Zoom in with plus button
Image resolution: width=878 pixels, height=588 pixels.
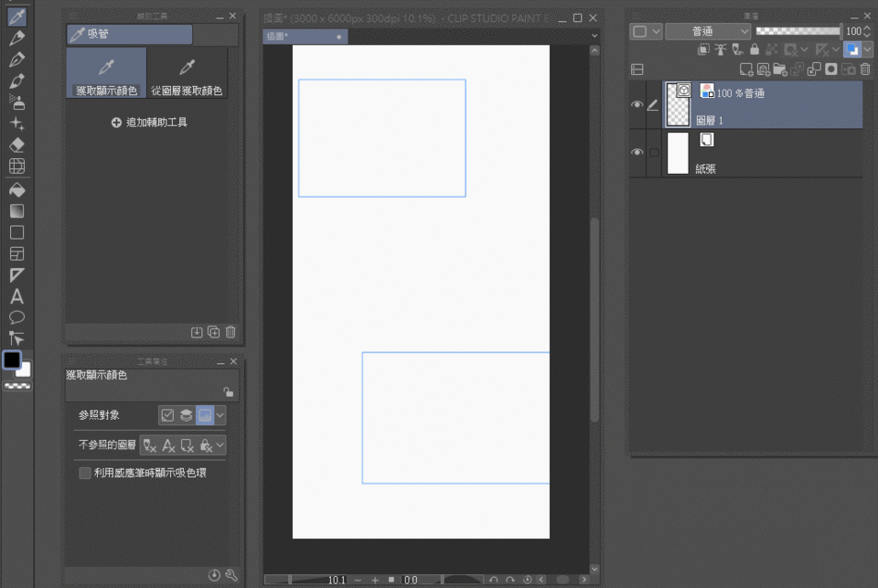375,580
